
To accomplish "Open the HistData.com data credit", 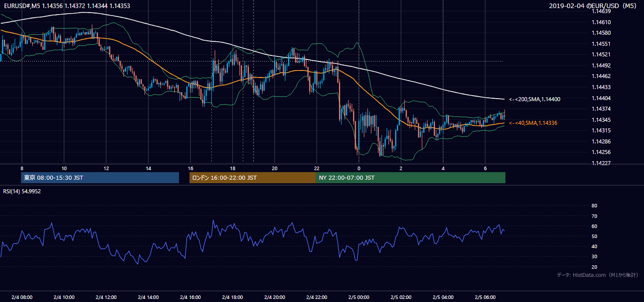I will (x=598, y=275).
